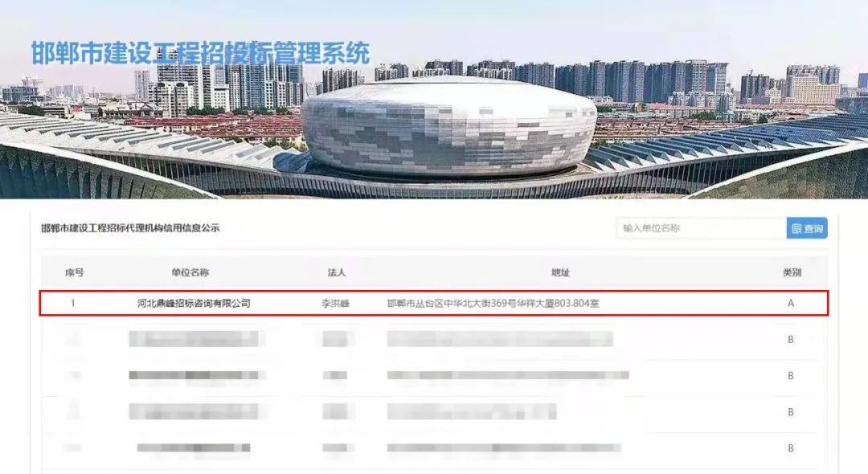Focus the 输入单位名称 search field
868x474 pixels.
(x=702, y=228)
